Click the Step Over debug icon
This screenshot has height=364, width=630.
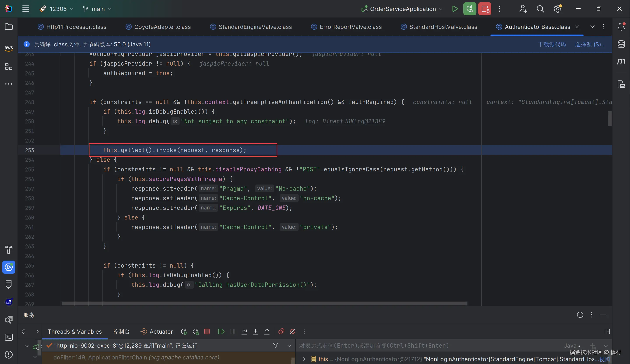click(244, 331)
